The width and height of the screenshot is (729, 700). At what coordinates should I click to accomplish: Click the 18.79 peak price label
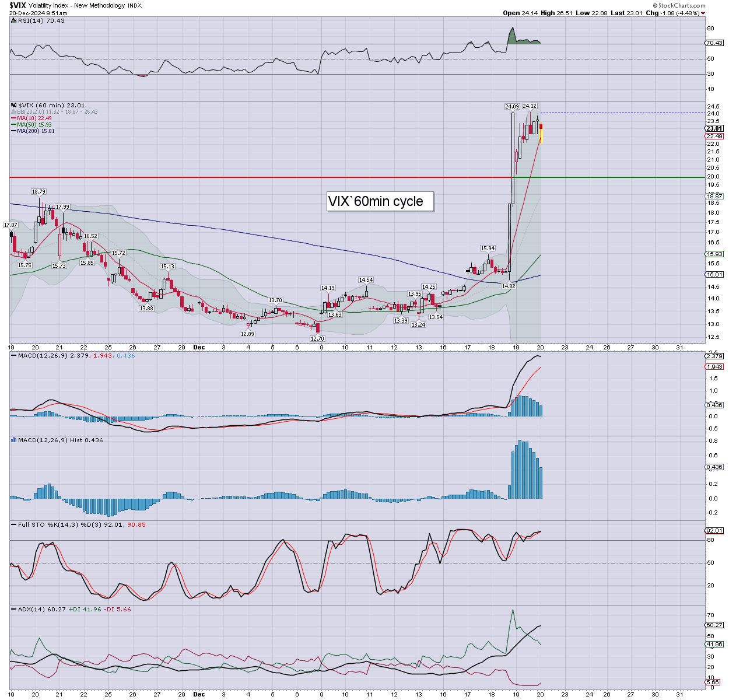click(38, 191)
